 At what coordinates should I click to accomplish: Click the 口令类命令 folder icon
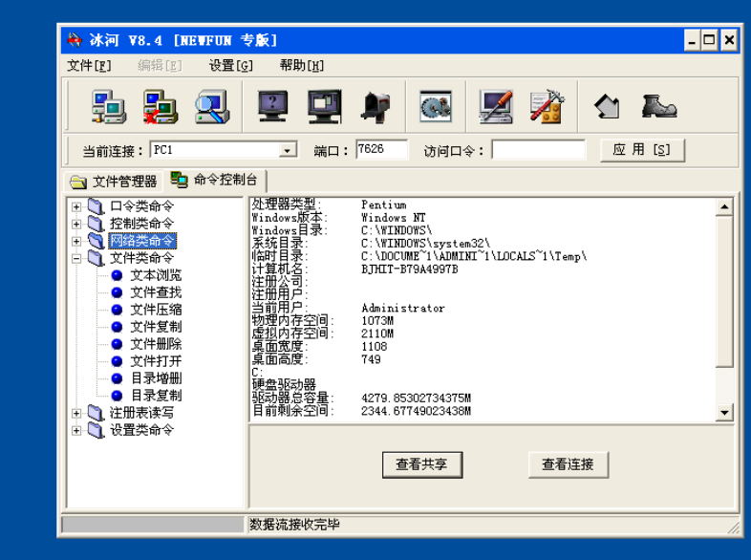point(97,206)
